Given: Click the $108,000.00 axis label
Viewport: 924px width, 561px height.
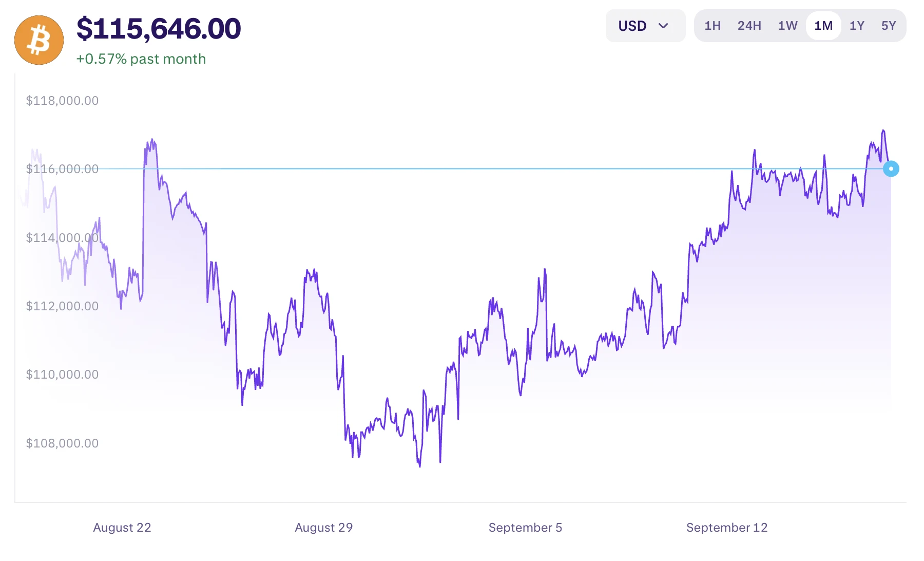Looking at the screenshot, I should pyautogui.click(x=62, y=443).
